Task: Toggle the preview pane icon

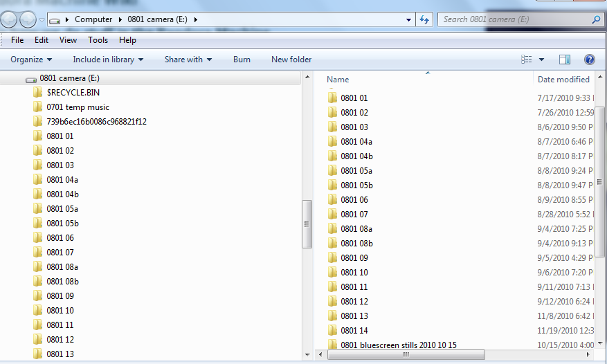Action: (x=565, y=60)
